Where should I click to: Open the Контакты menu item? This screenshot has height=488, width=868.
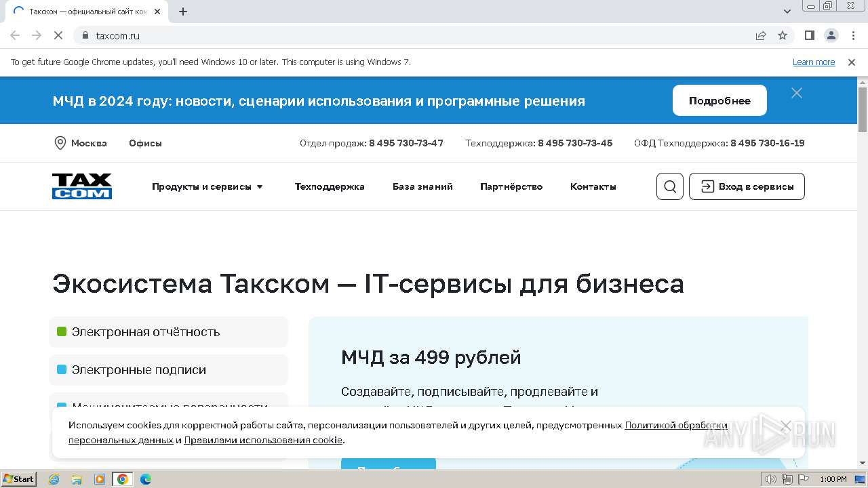[593, 186]
